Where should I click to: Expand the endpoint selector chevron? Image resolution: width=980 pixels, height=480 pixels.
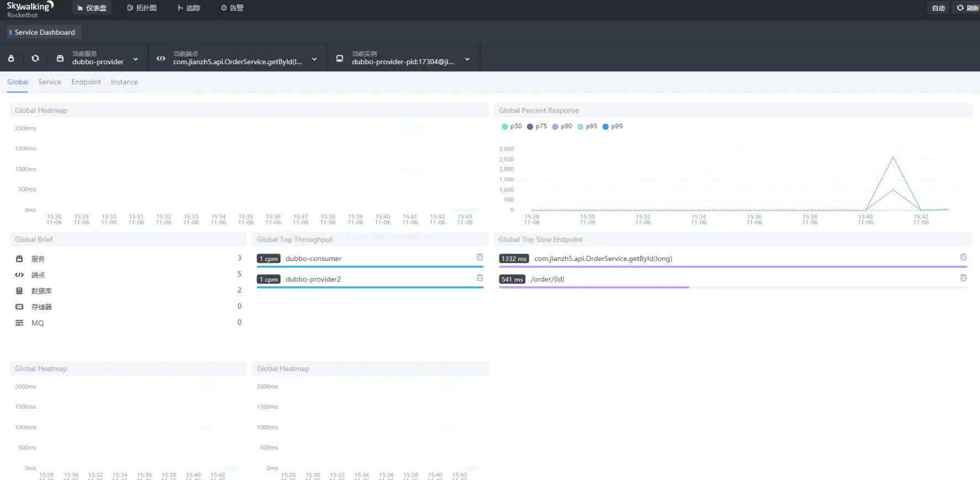tap(315, 59)
